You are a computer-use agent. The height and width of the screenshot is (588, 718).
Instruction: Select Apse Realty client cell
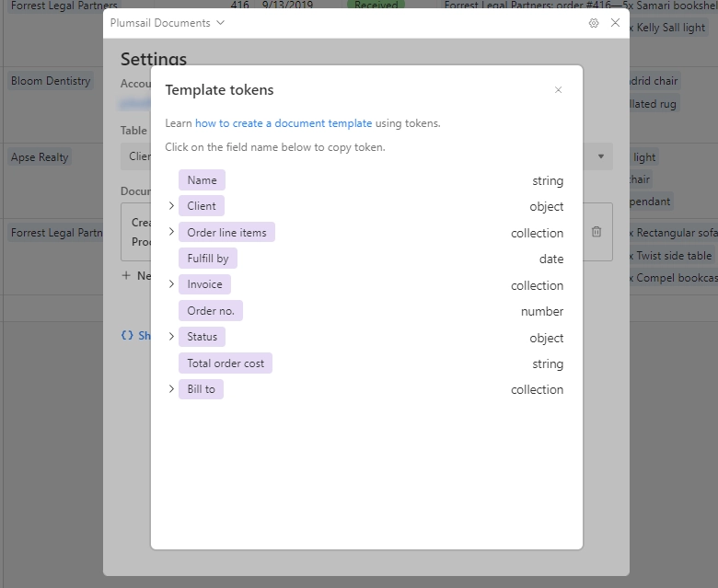pos(40,157)
